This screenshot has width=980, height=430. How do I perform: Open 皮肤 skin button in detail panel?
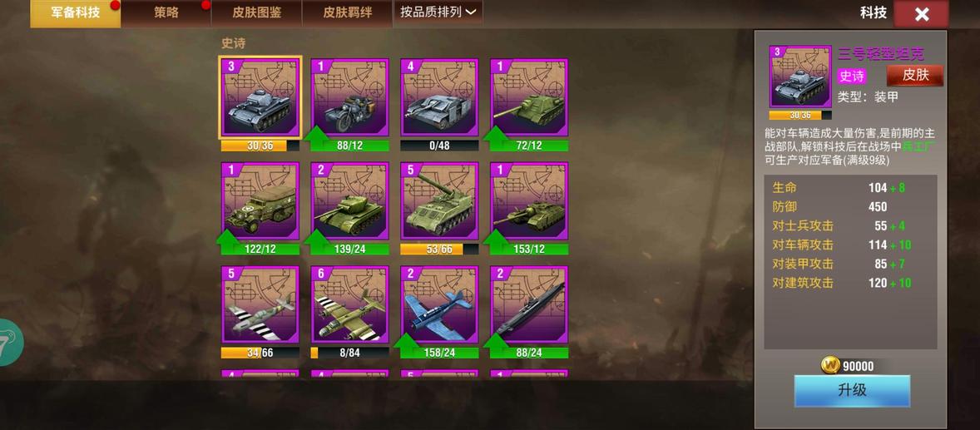915,76
